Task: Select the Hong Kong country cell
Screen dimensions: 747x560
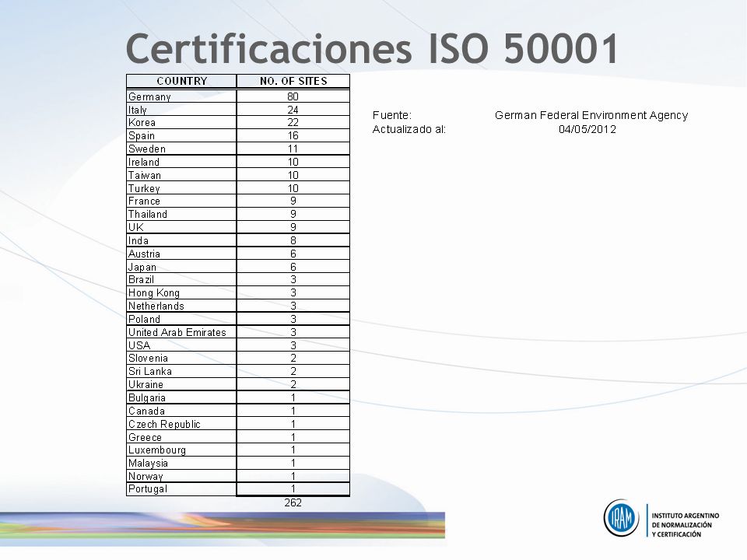Action: (x=181, y=293)
